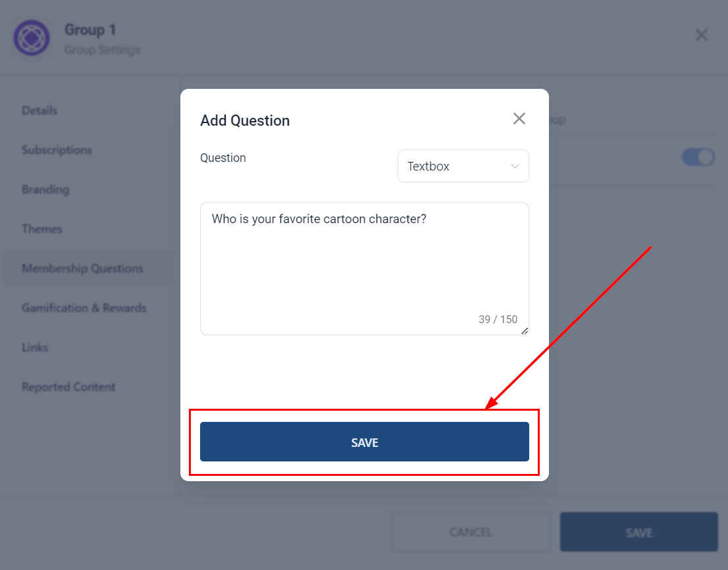Save the new question in dialog
This screenshot has width=728, height=570.
coord(364,442)
